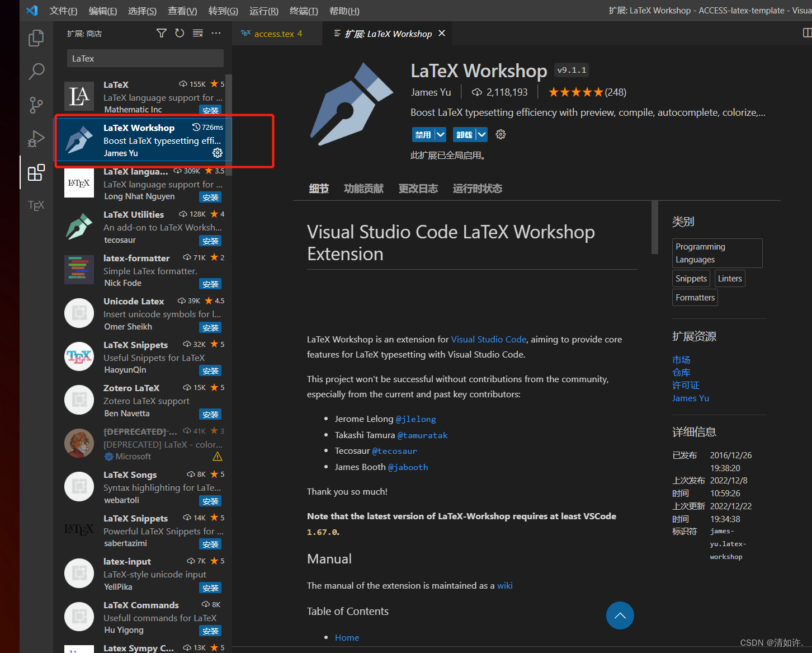Install the Unicode Latex extension
Screen dimensions: 812x653
point(210,327)
